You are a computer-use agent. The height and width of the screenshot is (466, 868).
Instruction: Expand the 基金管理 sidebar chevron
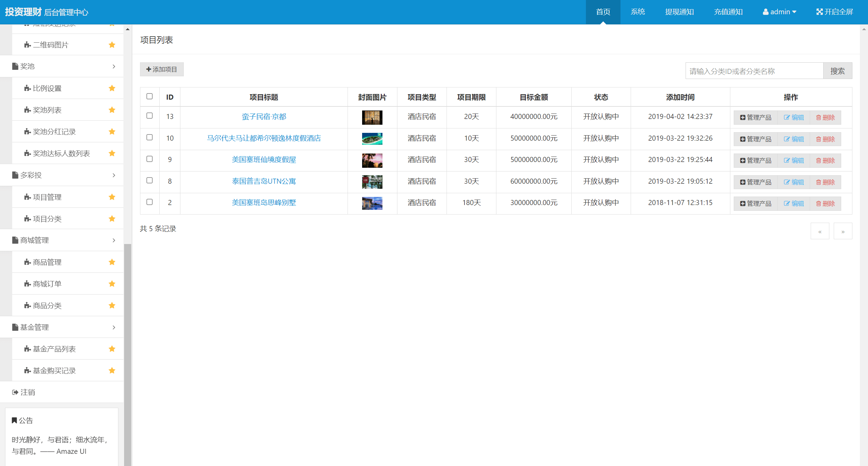click(x=114, y=327)
